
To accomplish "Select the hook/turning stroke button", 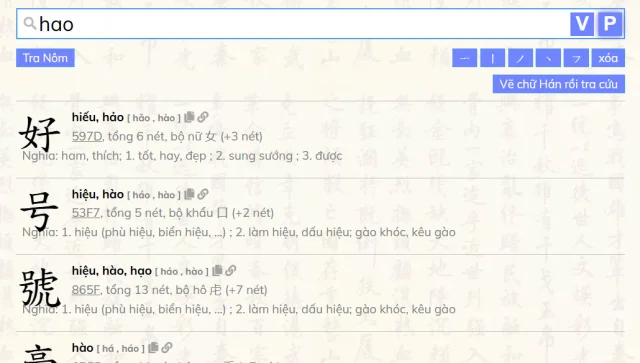I will (x=576, y=58).
